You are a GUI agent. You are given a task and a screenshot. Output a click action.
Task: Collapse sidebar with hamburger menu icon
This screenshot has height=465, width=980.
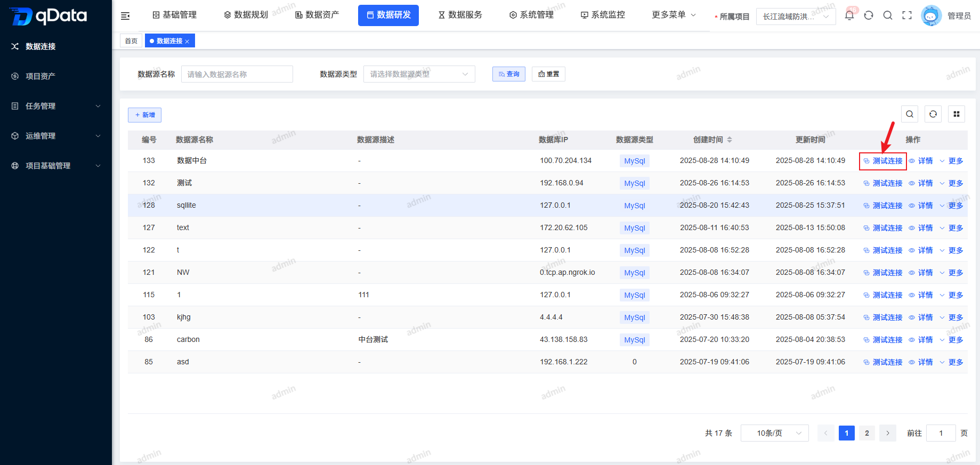(x=125, y=16)
